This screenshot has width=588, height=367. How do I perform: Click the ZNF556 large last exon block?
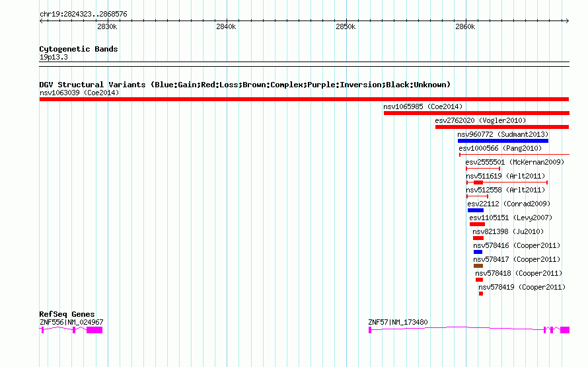pos(94,330)
